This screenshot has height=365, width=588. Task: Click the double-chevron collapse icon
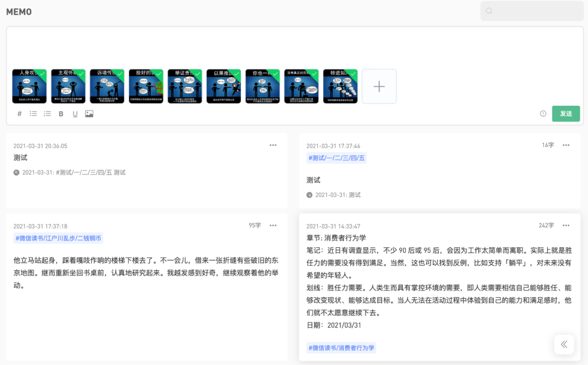click(x=564, y=344)
